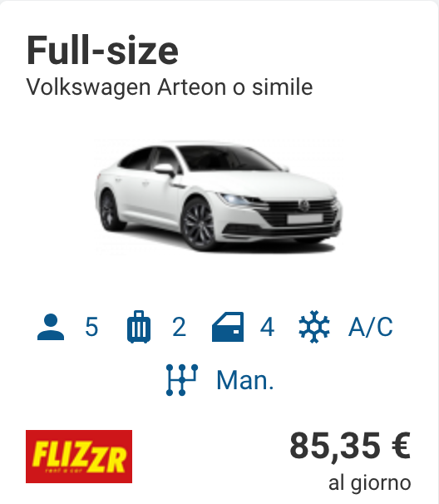Click the luggage count number 2
The width and height of the screenshot is (439, 504).
(179, 327)
